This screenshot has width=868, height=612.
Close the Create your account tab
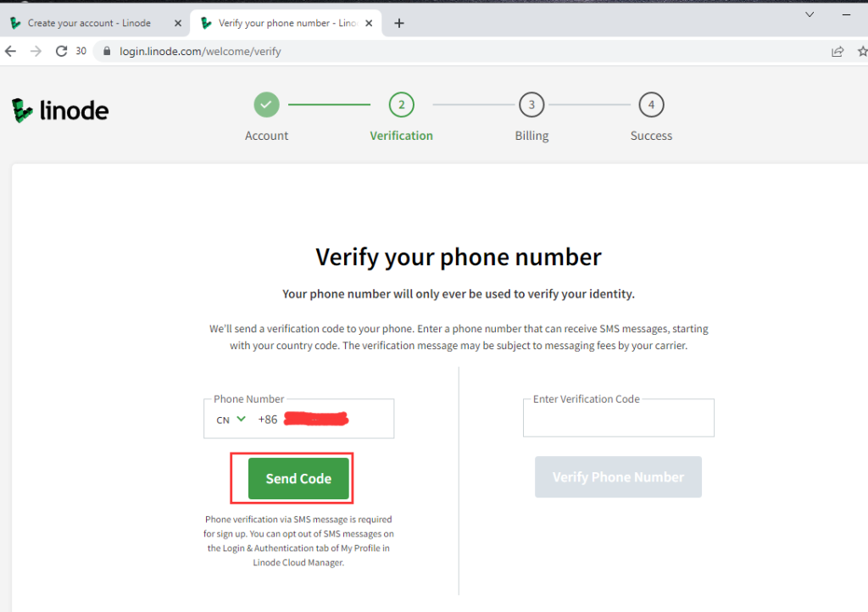[x=178, y=23]
